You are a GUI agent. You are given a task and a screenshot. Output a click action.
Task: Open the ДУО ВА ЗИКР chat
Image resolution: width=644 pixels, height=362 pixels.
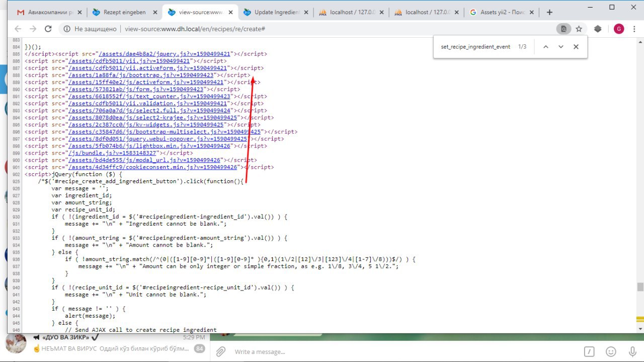click(x=106, y=342)
